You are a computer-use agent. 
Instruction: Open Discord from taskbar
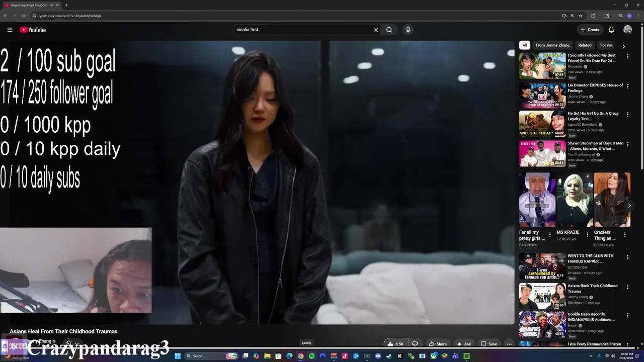point(378,356)
